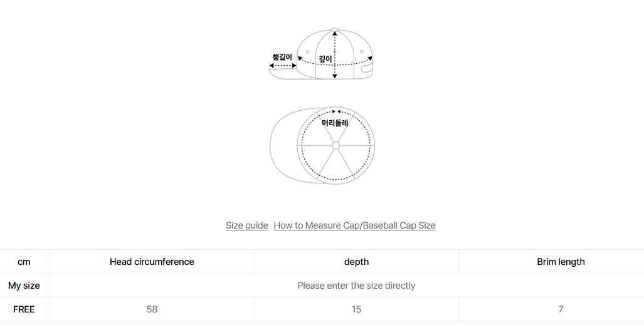Select the My size row label
Image resolution: width=644 pixels, height=325 pixels.
24,286
